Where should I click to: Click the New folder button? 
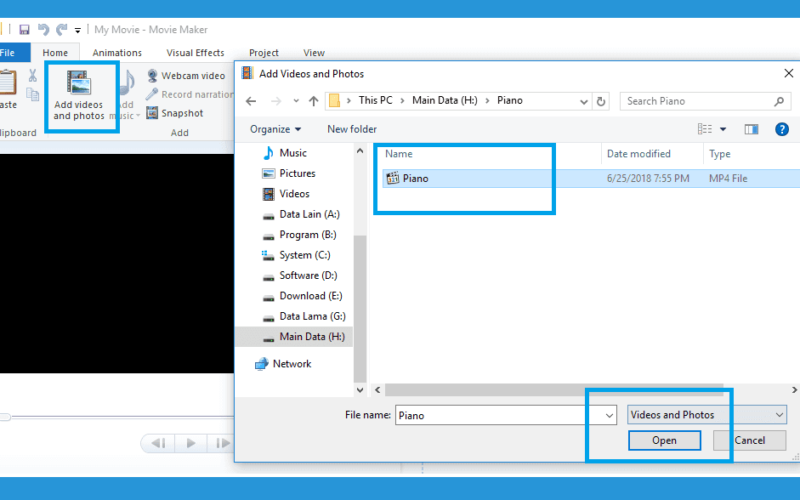(x=352, y=129)
